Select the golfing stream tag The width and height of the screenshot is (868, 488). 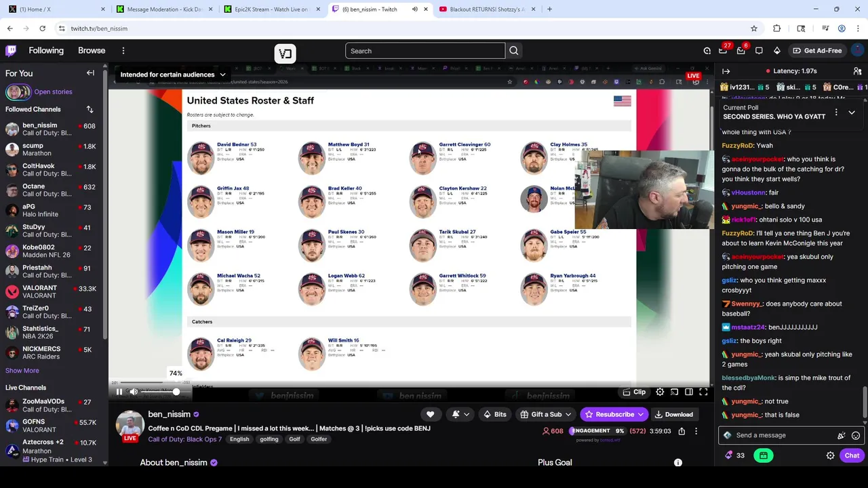point(269,439)
